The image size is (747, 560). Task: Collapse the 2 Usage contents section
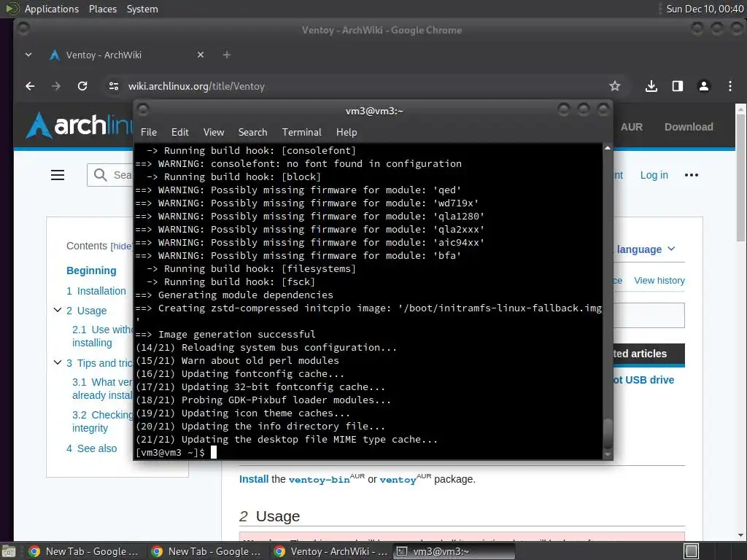coord(58,310)
